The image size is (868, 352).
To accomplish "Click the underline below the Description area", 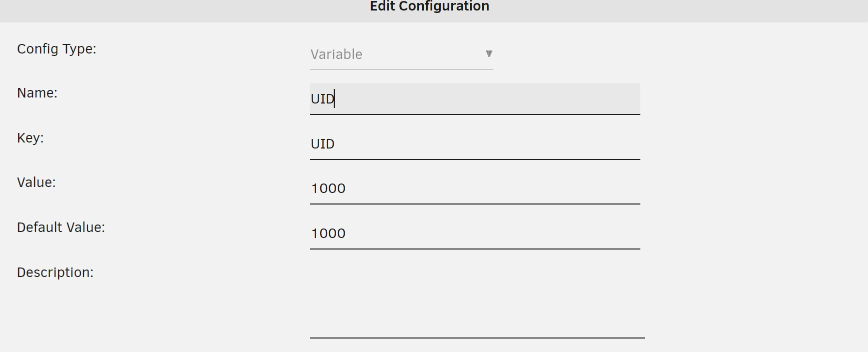I will point(477,337).
